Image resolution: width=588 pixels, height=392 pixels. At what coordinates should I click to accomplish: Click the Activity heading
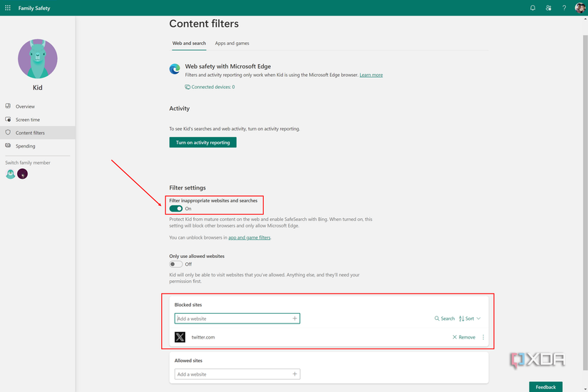[179, 108]
